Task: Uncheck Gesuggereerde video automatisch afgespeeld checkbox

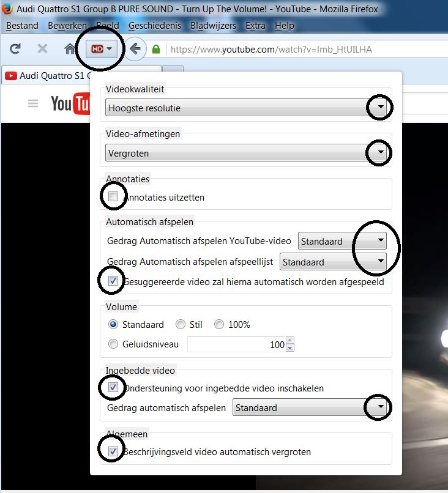Action: coord(113,281)
